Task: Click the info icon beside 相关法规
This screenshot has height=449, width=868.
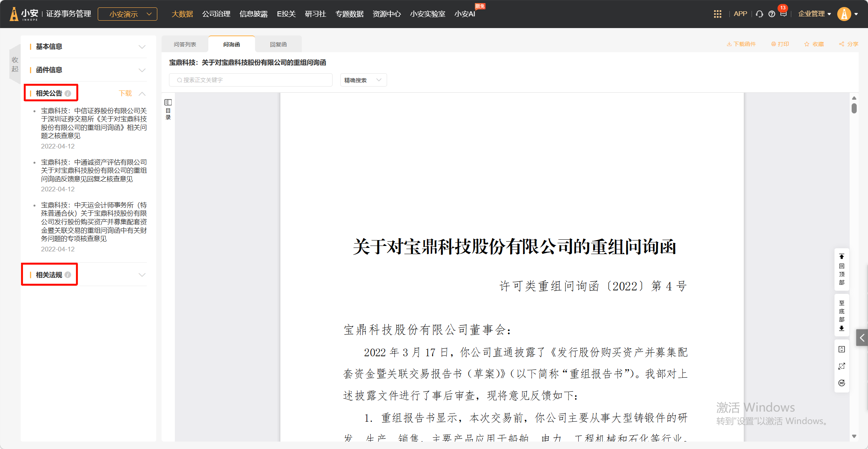Action: (x=68, y=275)
